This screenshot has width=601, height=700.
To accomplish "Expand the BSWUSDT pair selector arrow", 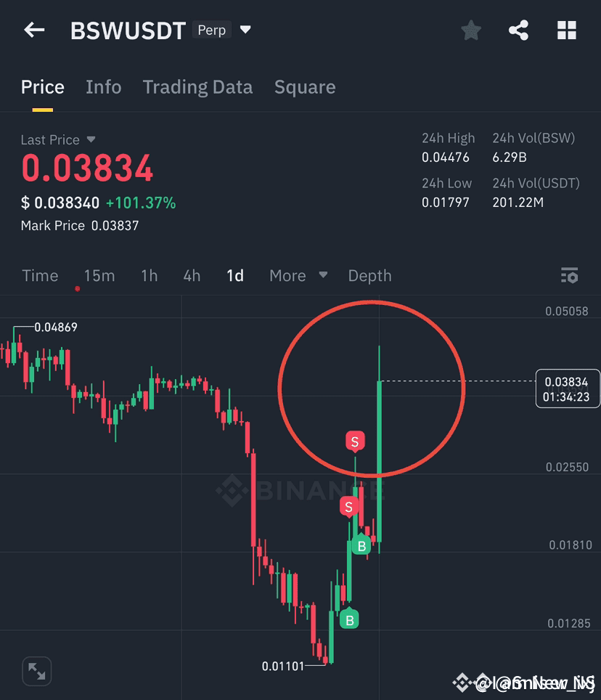I will pos(245,30).
